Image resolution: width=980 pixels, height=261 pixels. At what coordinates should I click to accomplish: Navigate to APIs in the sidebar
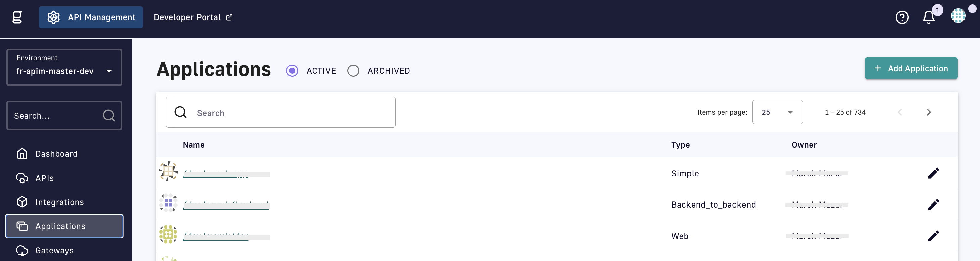[45, 178]
